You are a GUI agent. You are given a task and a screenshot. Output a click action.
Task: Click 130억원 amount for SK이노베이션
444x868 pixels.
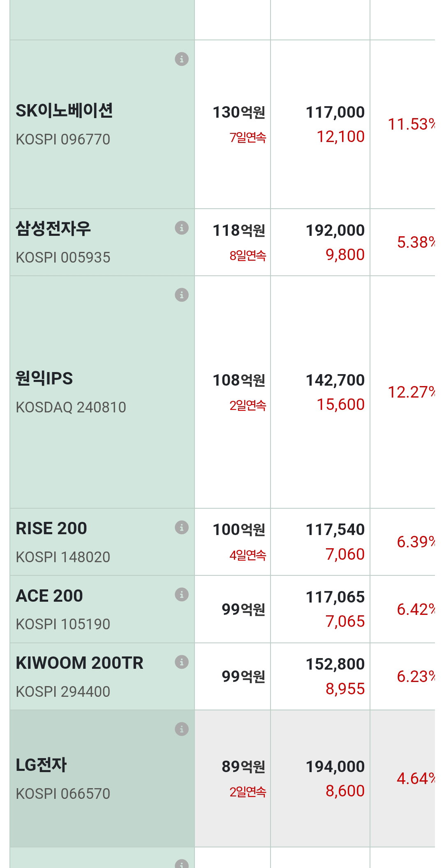[x=239, y=112]
